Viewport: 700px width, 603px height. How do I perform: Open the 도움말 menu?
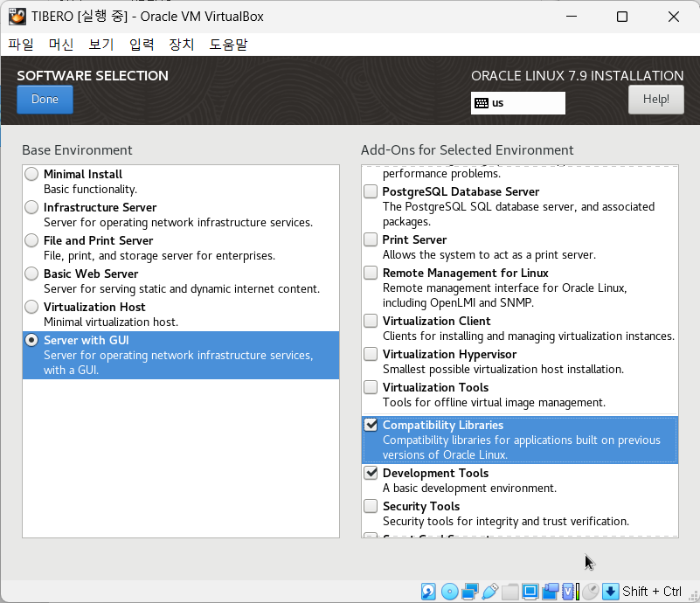coord(228,45)
